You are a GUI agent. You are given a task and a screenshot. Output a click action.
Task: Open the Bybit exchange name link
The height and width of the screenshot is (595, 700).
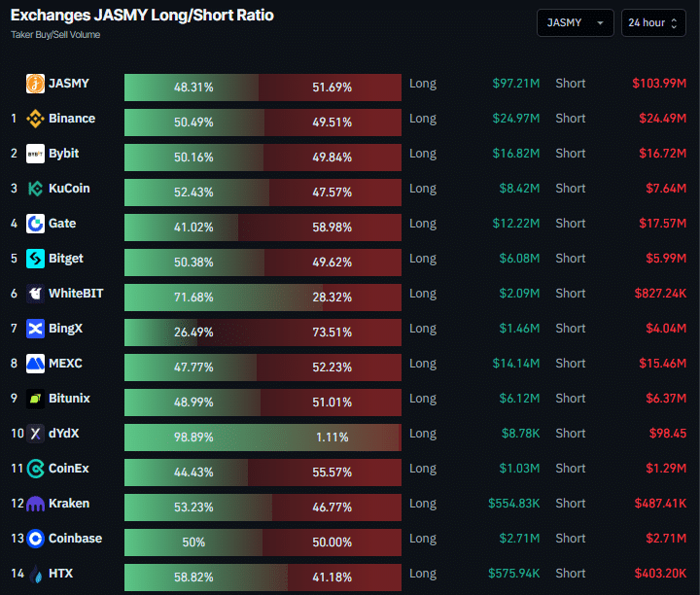pyautogui.click(x=64, y=154)
